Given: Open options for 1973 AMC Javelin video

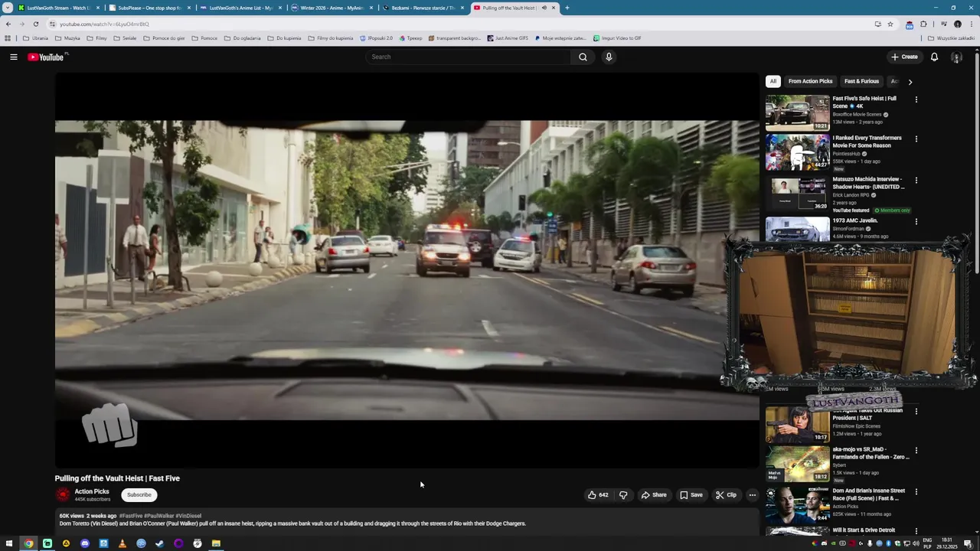Looking at the screenshot, I should (916, 221).
